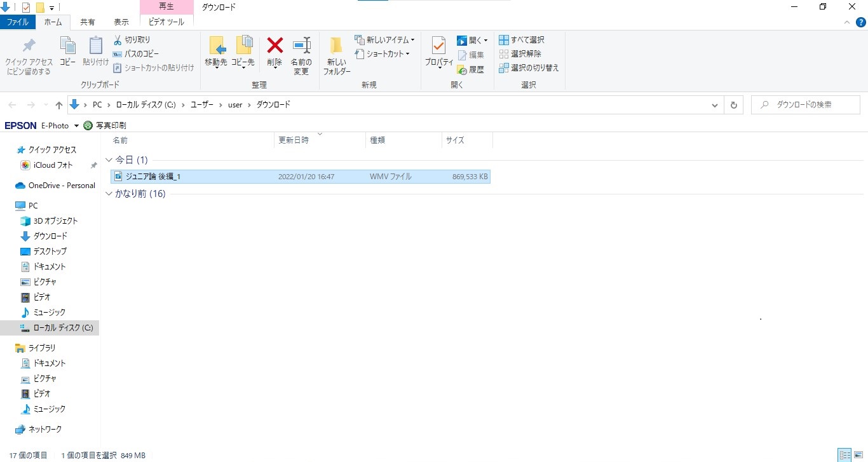This screenshot has height=462, width=868.
Task: Customize quick access toolbar dropdown
Action: click(51, 8)
